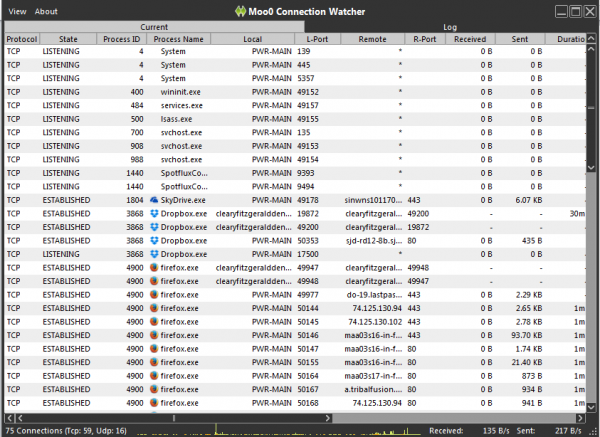Click the horizontal scrollbar right arrow
Screen dimensions: 600x437
click(x=580, y=418)
